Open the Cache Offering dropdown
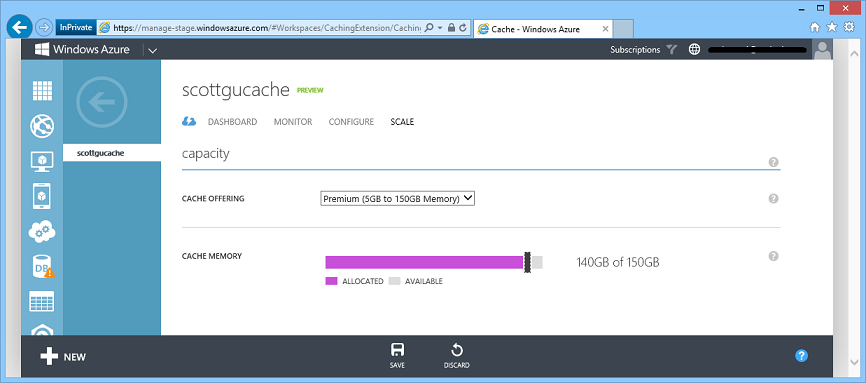866x383 pixels. 398,198
